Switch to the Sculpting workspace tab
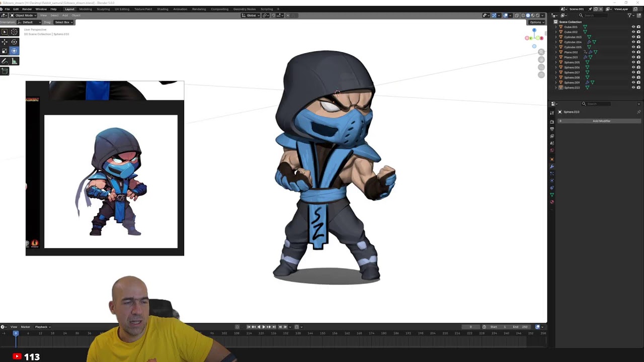Image resolution: width=644 pixels, height=362 pixels. coord(103,9)
